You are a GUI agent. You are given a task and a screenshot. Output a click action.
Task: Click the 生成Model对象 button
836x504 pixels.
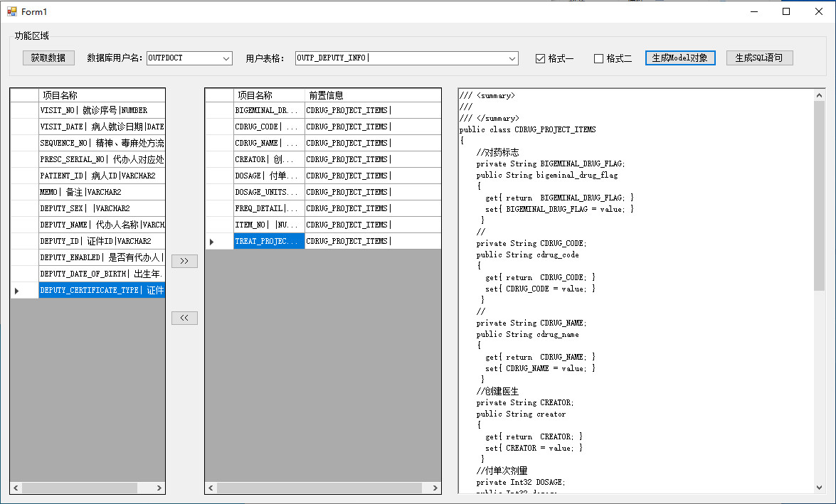(x=679, y=58)
